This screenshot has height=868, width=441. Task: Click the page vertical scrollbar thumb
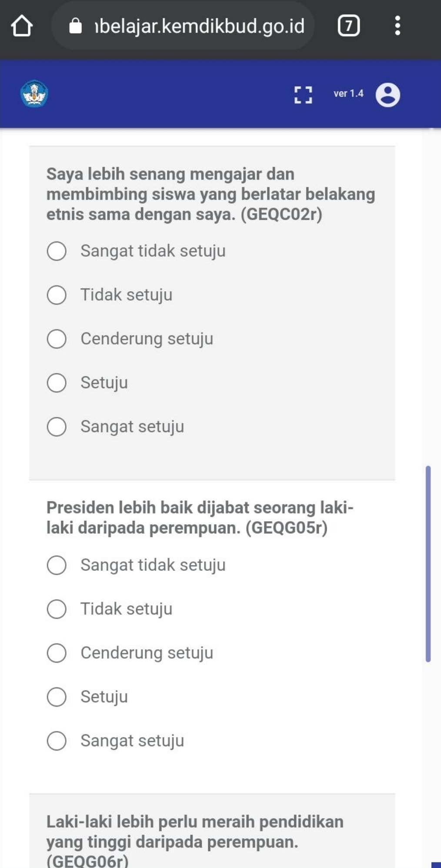428,564
